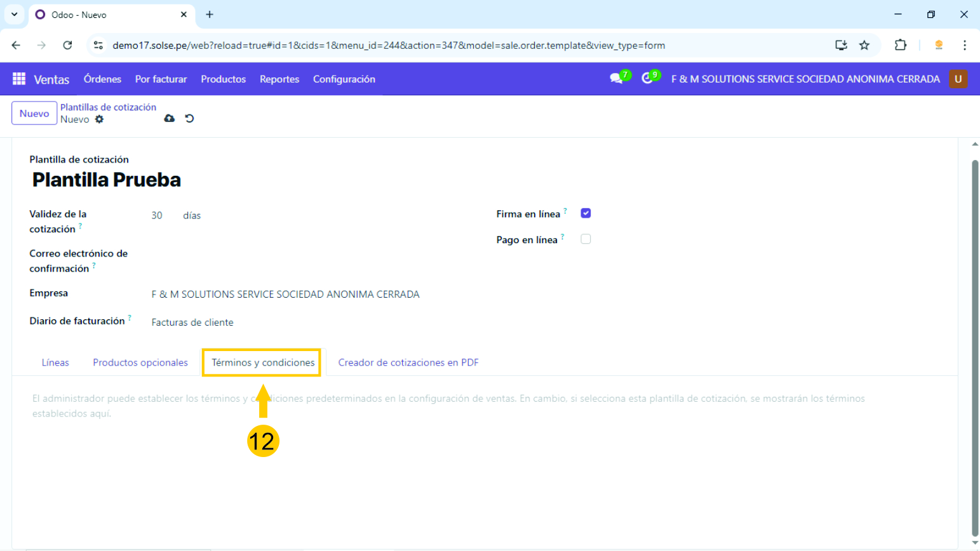This screenshot has width=980, height=551.
Task: Open the Correo electrónico de confirmación dropdown
Action: click(x=286, y=261)
